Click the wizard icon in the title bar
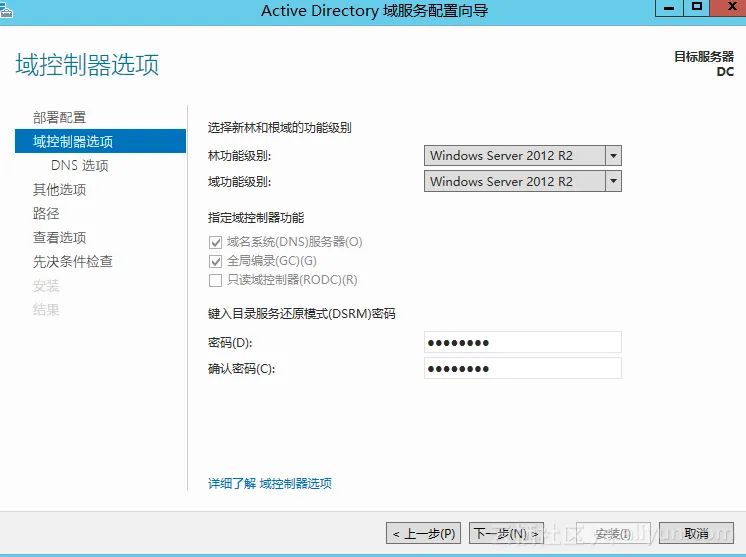The width and height of the screenshot is (746, 557). coord(6,10)
